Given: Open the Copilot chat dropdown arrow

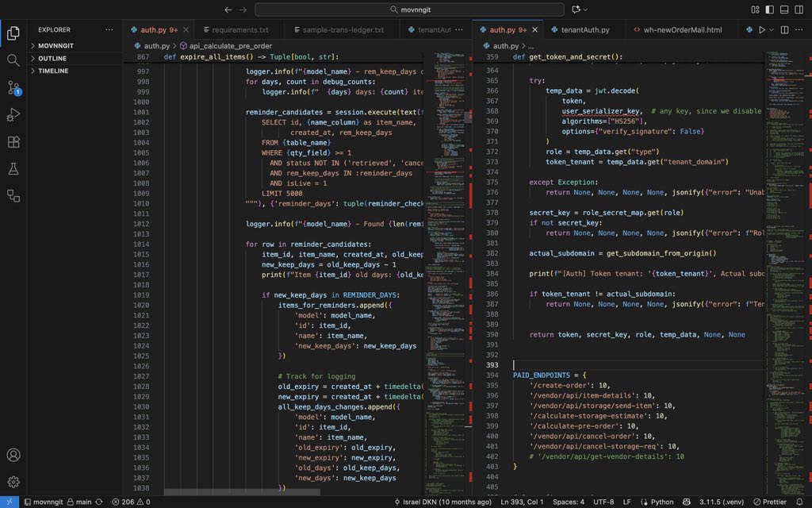Looking at the screenshot, I should (x=585, y=10).
